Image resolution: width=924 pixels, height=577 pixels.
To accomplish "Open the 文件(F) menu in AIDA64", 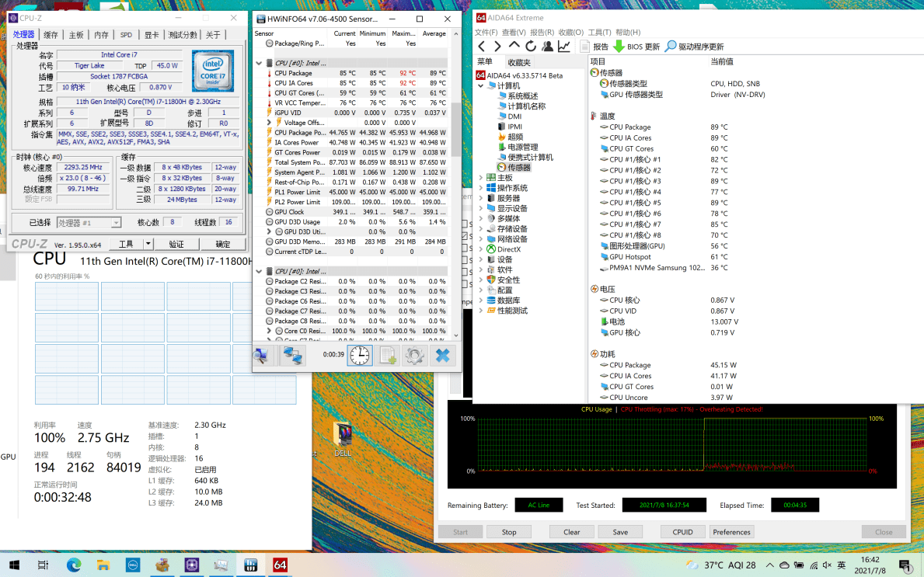I will (486, 33).
